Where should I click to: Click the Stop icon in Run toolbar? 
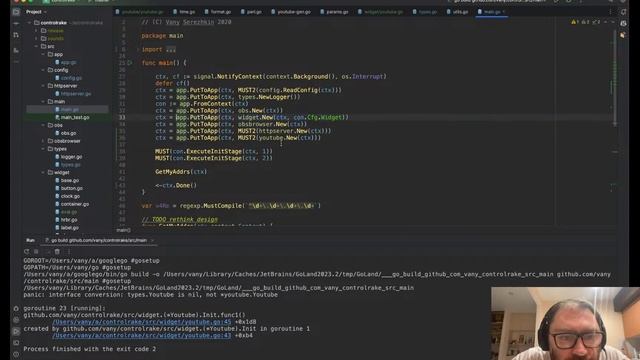(x=36, y=251)
